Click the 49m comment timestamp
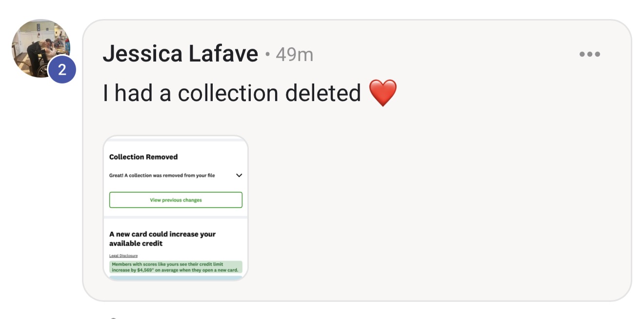This screenshot has width=644, height=319. pyautogui.click(x=295, y=55)
